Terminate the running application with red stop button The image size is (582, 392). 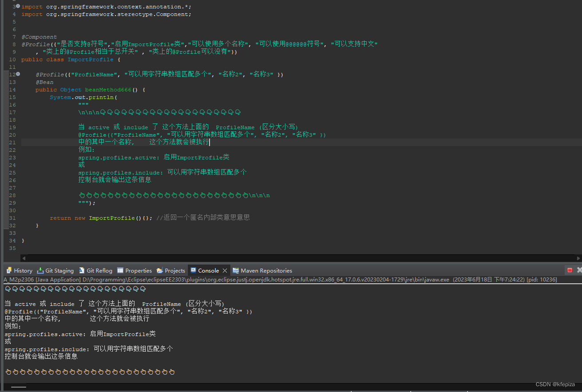(x=570, y=270)
